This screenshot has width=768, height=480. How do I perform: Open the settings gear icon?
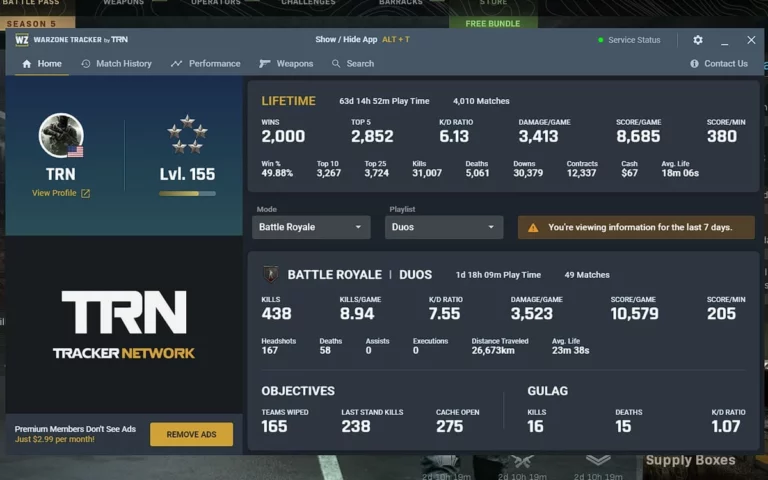coord(698,40)
